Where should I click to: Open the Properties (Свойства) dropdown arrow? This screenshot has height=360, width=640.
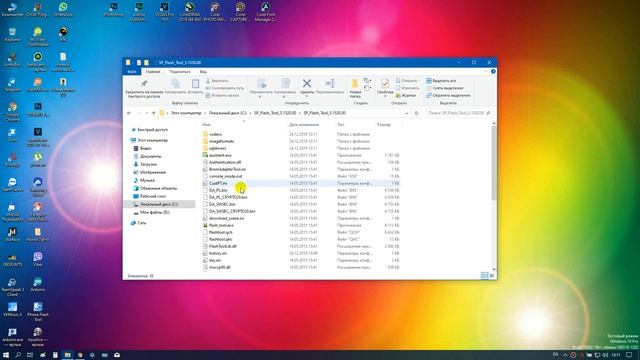tap(385, 96)
